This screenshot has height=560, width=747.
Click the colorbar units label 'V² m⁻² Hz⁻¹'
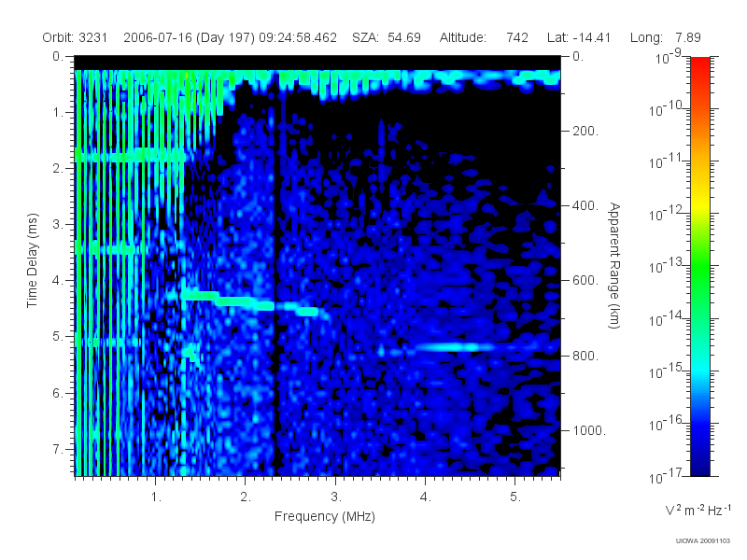click(698, 510)
